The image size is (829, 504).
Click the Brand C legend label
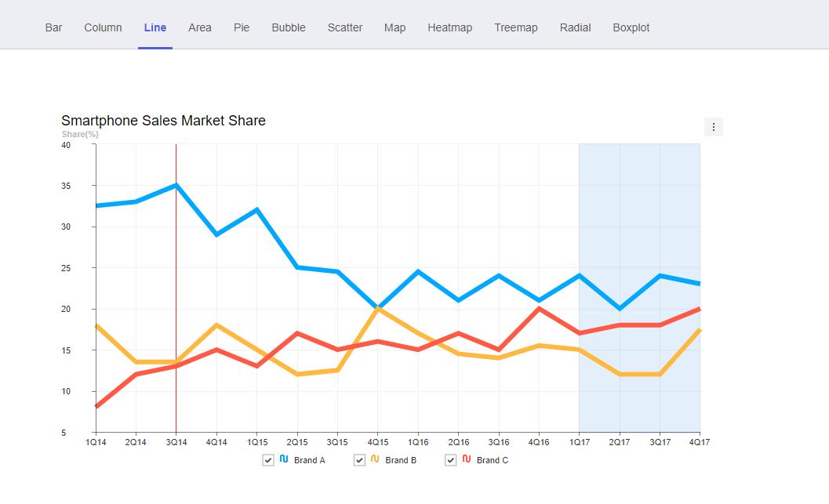tap(493, 461)
